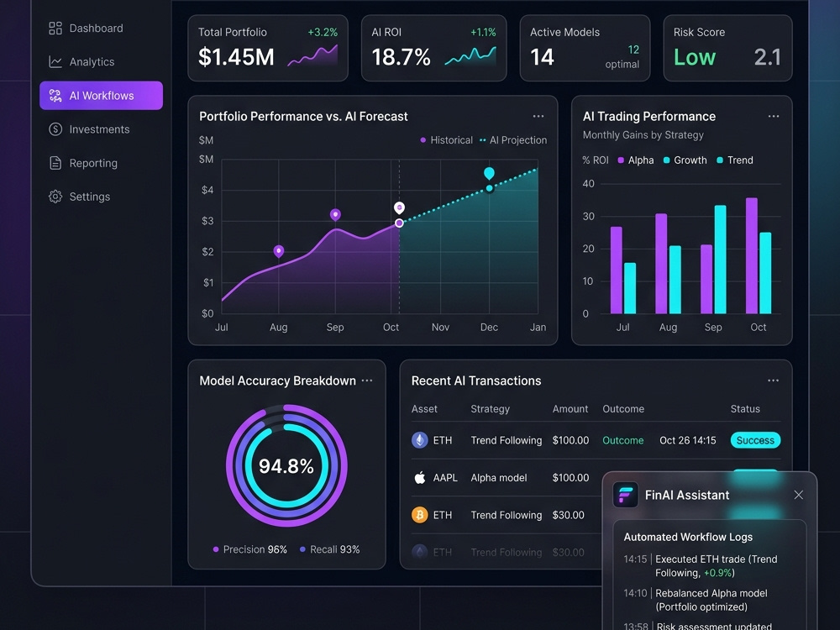This screenshot has width=840, height=630.
Task: Click the $30.00 amount beside bitcoin icon
Action: tap(569, 515)
